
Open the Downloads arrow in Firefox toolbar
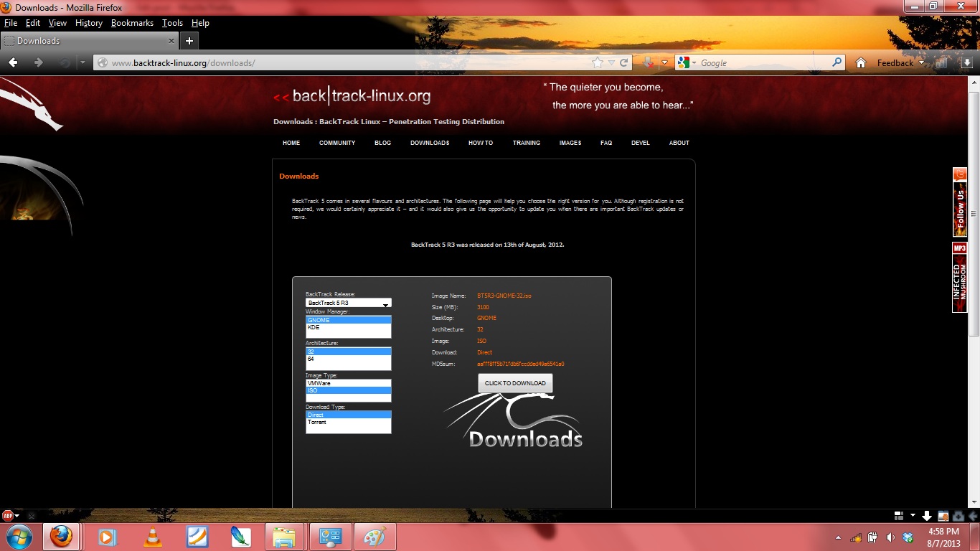tap(966, 63)
